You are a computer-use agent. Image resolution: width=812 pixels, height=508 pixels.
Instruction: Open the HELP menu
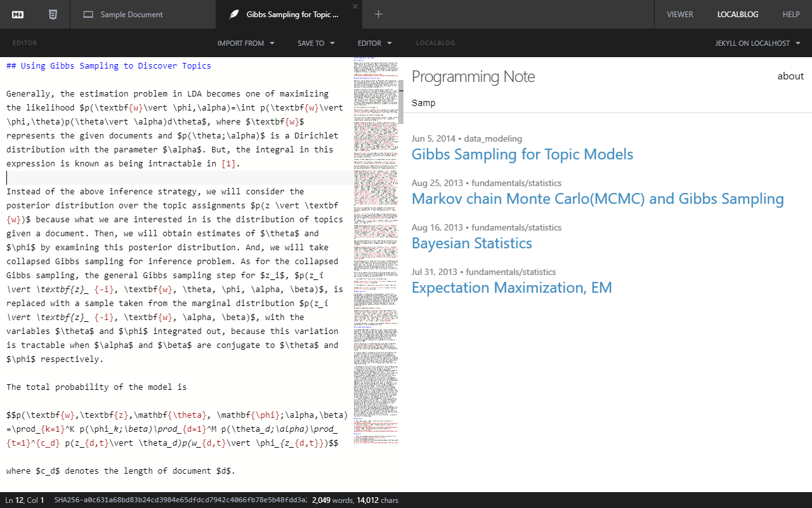point(791,14)
